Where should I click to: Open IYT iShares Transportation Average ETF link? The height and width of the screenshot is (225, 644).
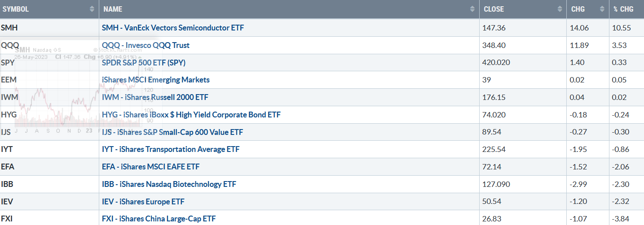click(171, 149)
